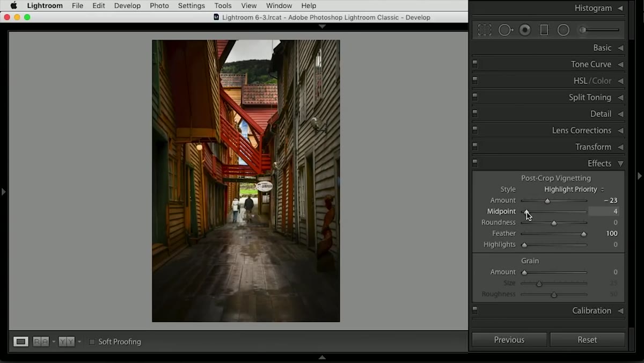
Task: Click the Loupe view icon in toolbar
Action: coord(21,342)
